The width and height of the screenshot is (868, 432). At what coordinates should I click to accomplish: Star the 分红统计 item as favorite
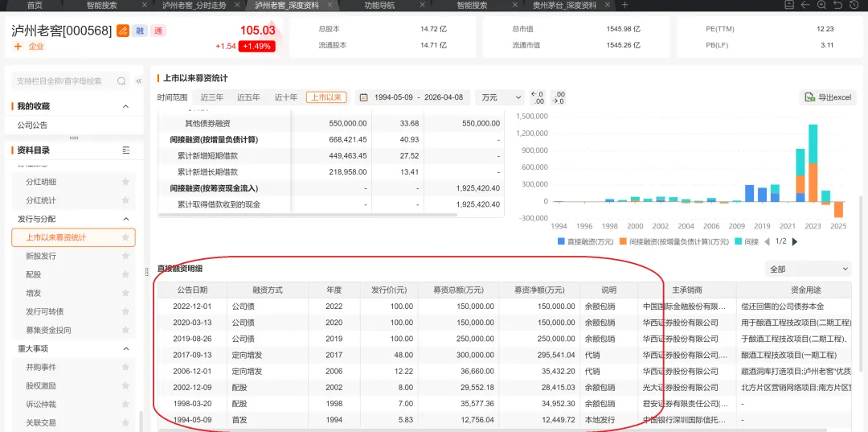(125, 200)
